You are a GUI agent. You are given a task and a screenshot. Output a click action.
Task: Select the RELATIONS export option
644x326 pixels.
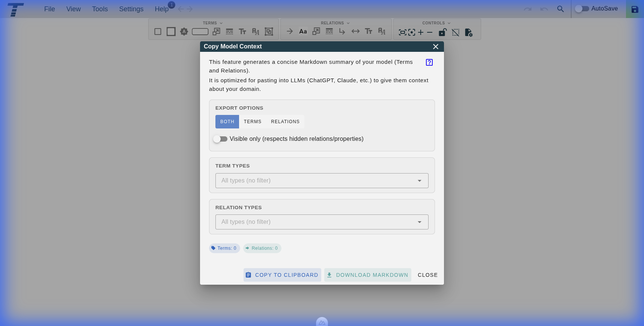pos(285,122)
